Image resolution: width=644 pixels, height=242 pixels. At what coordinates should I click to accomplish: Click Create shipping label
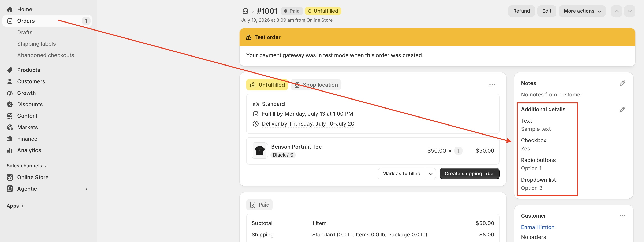click(469, 174)
